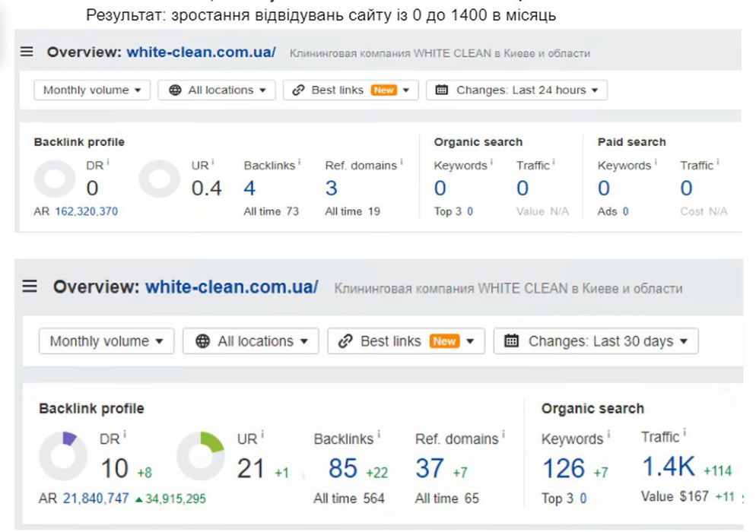Image resolution: width=756 pixels, height=532 pixels.
Task: Click the calendar icon beside Last 30 days
Action: pyautogui.click(x=511, y=341)
